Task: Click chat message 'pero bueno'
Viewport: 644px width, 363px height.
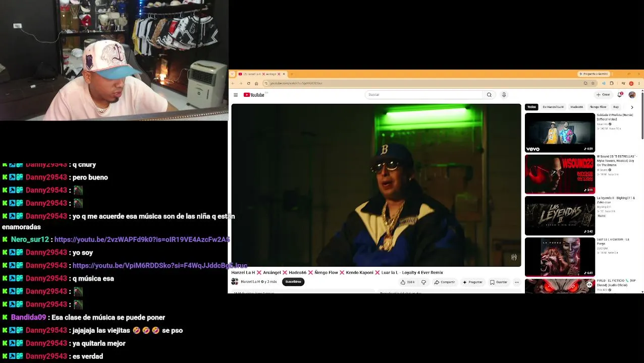Action: [90, 177]
